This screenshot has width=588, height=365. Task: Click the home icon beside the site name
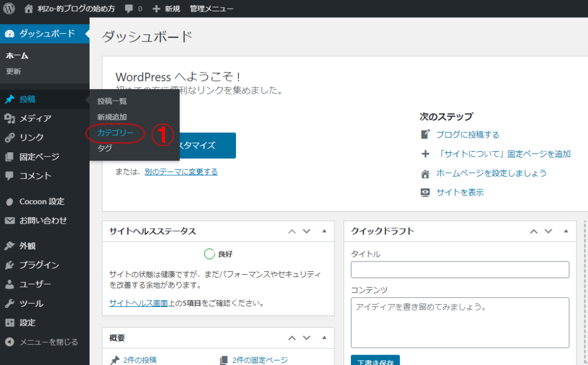[x=29, y=9]
